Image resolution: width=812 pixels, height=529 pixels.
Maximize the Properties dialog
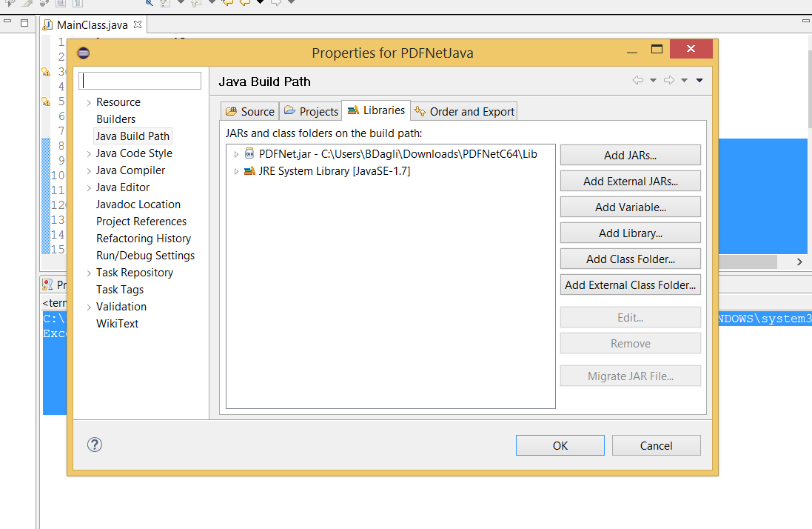pyautogui.click(x=657, y=49)
